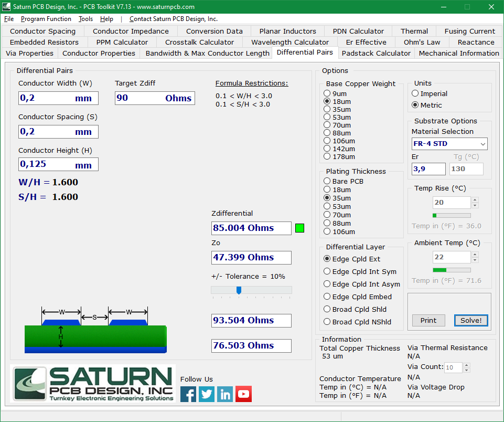
Task: Click the Print button
Action: [428, 320]
